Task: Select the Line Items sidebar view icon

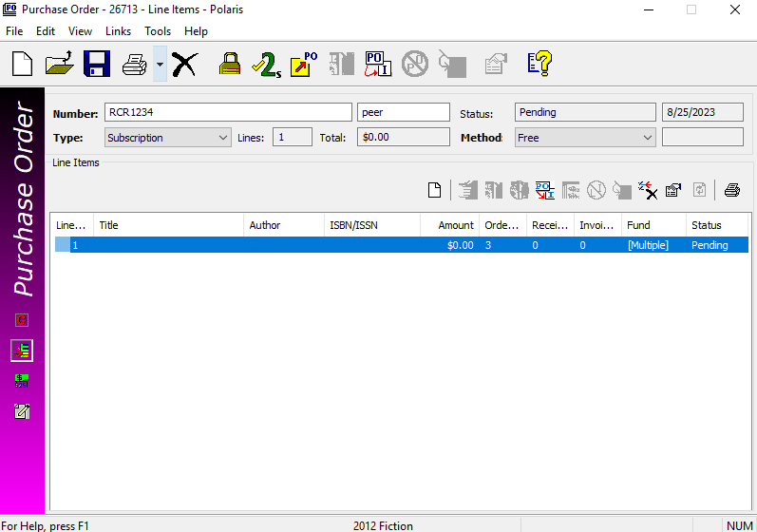Action: 22,351
